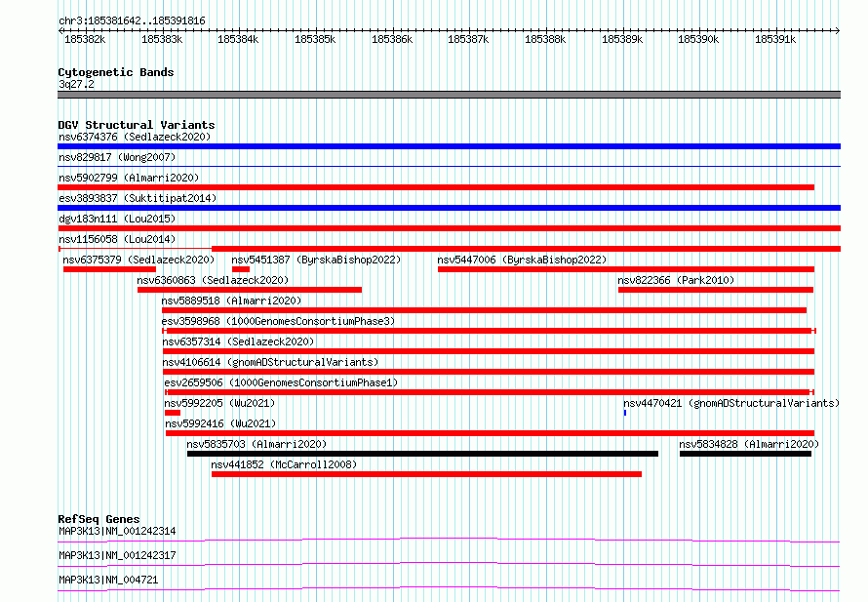868x602 pixels.
Task: Click nsv5835703 (Almarri2020) label
Action: 256,444
